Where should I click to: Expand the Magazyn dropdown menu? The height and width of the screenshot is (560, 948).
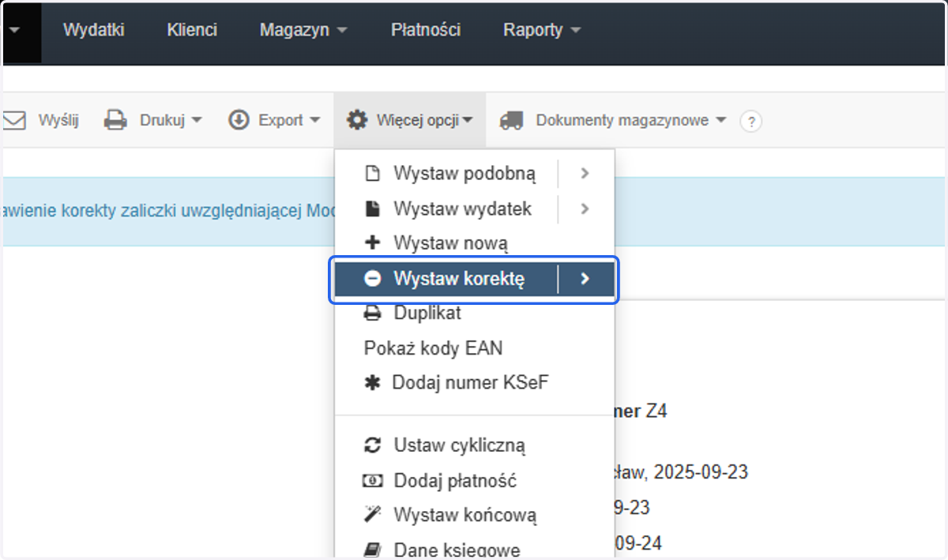tap(303, 30)
